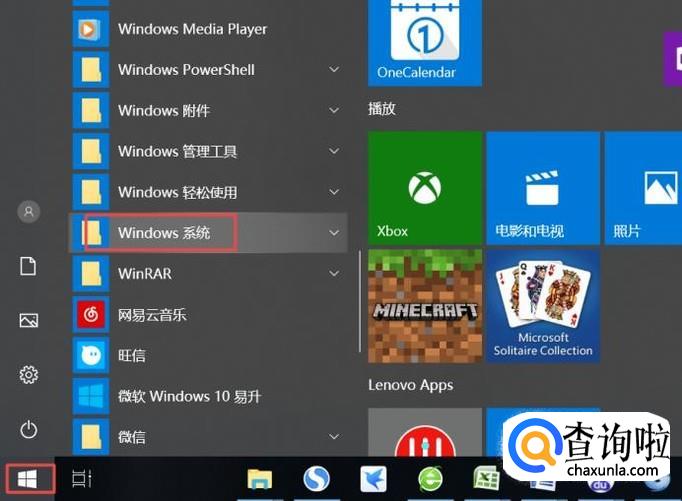Image resolution: width=682 pixels, height=501 pixels.
Task: Click the user account icon
Action: (29, 211)
